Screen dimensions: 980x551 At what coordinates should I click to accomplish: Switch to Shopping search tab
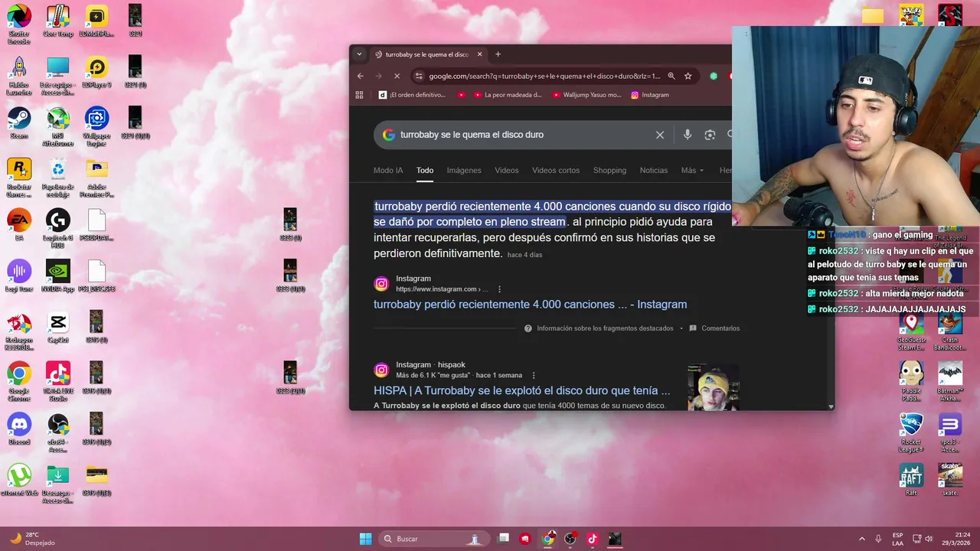pos(609,171)
